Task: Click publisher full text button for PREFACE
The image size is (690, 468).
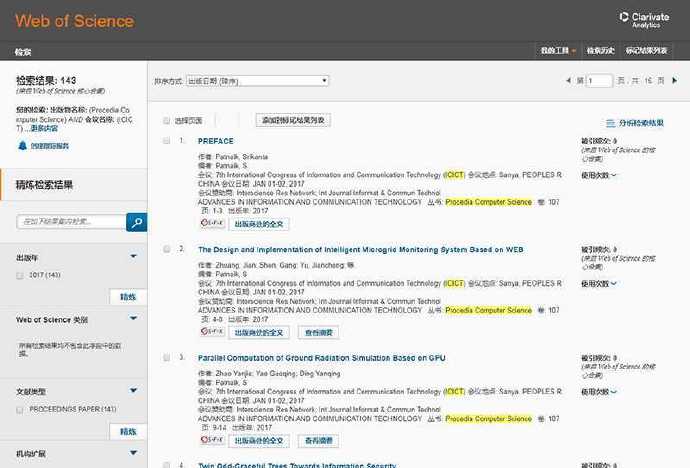Action: click(x=259, y=224)
